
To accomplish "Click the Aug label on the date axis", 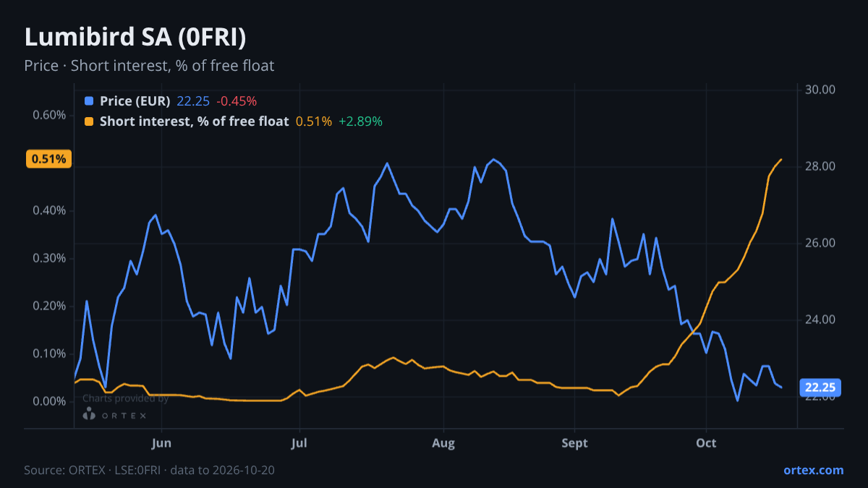I will pyautogui.click(x=444, y=442).
